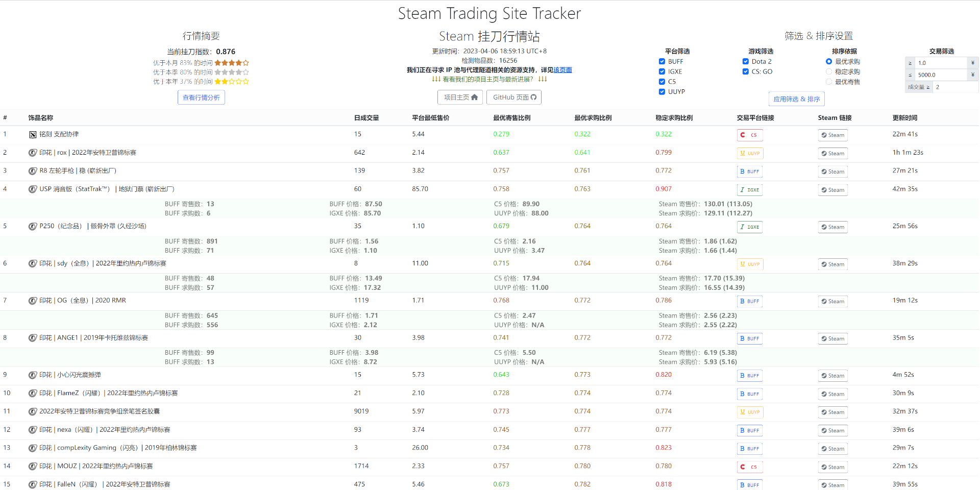Click the CS:GO icon beside 印花 | nexa row
Image resolution: width=980 pixels, height=490 pixels.
(x=33, y=430)
